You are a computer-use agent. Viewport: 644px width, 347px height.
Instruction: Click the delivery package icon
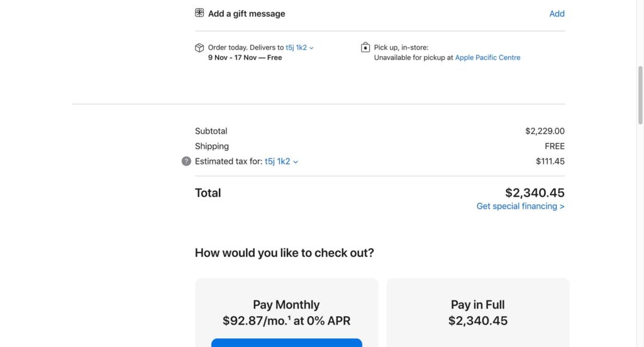click(199, 48)
